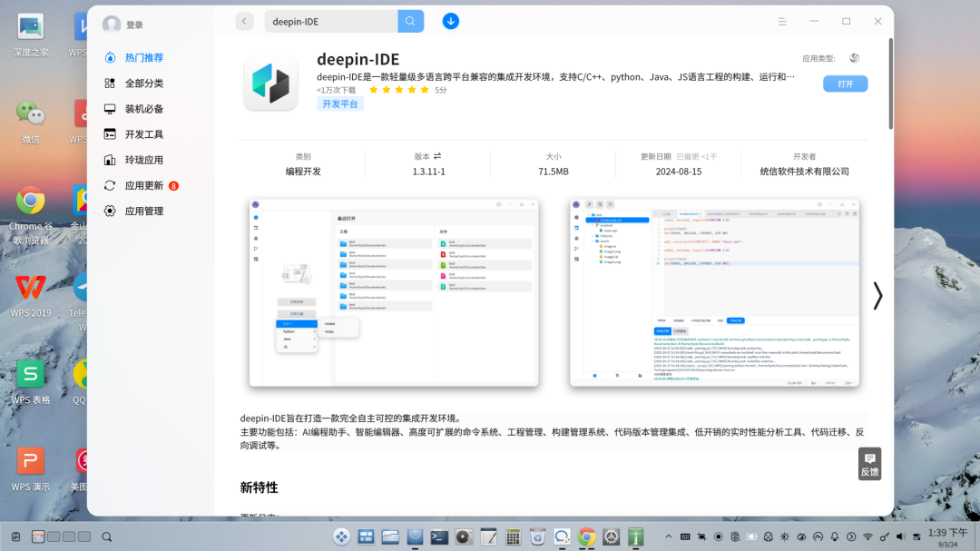Open terminal in taskbar

(x=439, y=536)
